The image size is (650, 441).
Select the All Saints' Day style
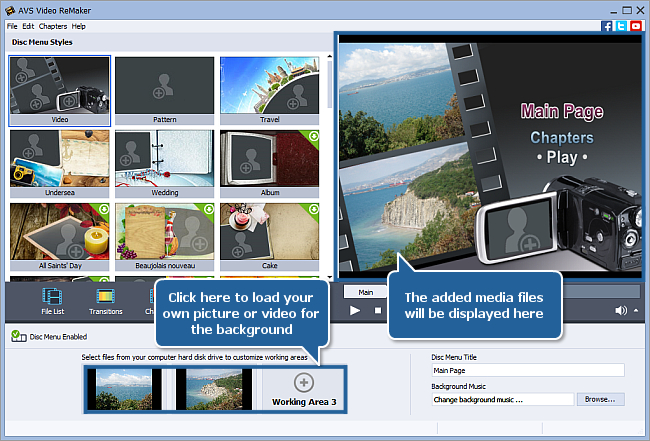60,236
